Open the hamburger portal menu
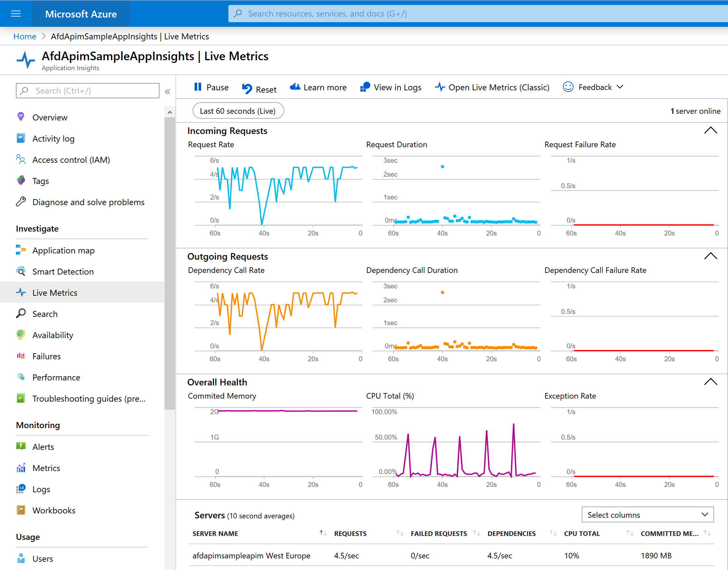Viewport: 728px width, 570px height. [x=16, y=14]
